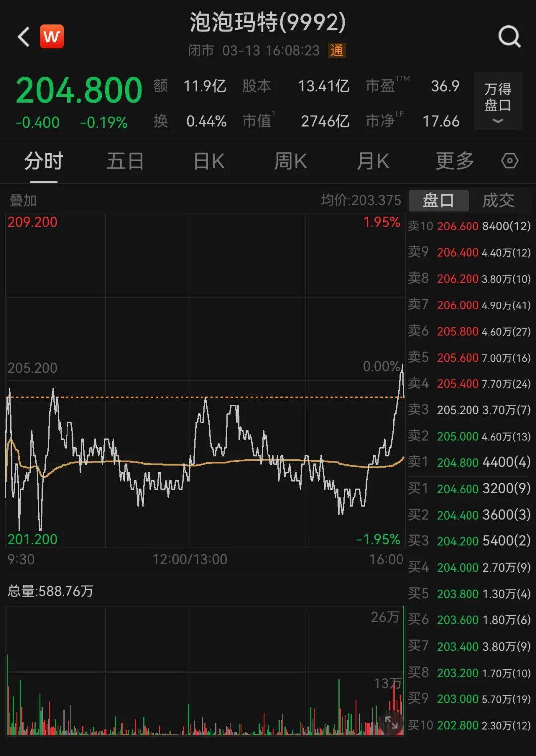Viewport: 536px width, 756px height.
Task: Open the 更多 chart period menu
Action: coord(455,161)
